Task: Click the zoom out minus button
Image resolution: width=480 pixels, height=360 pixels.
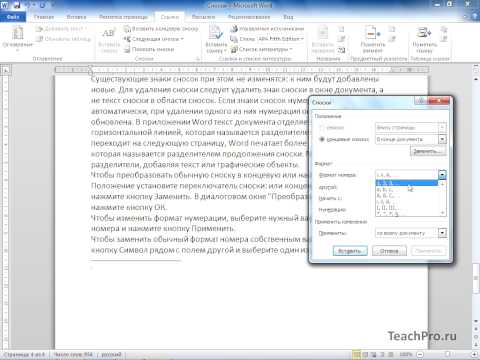Action: point(420,354)
